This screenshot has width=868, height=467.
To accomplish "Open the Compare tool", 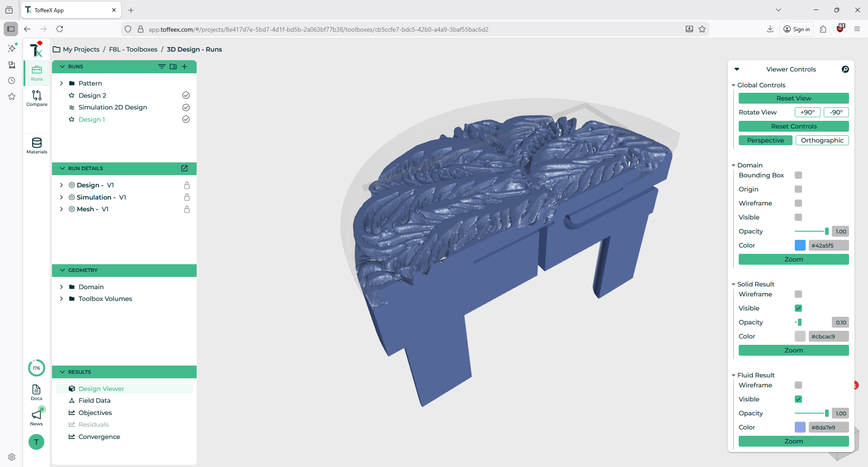I will (x=37, y=98).
